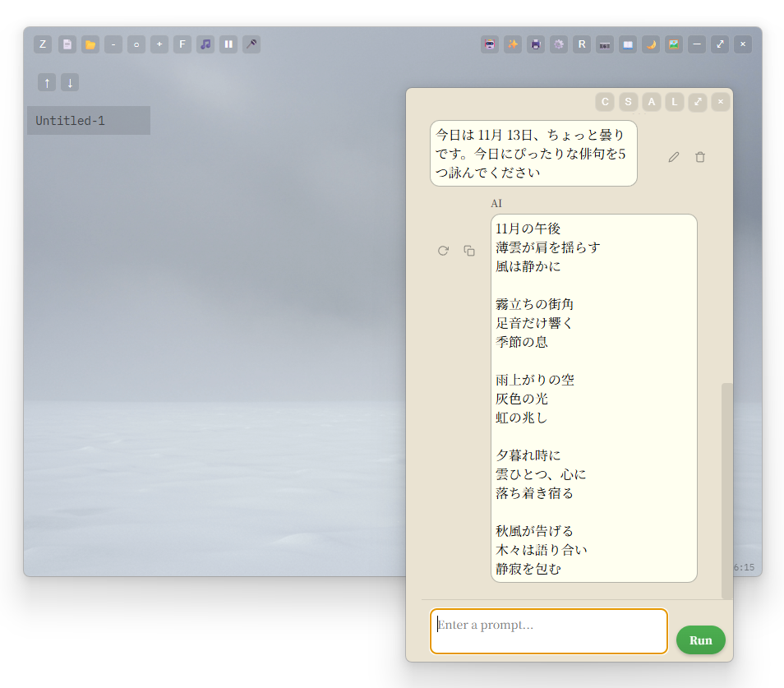Click the robot assistant icon
784x688 pixels.
[x=489, y=44]
